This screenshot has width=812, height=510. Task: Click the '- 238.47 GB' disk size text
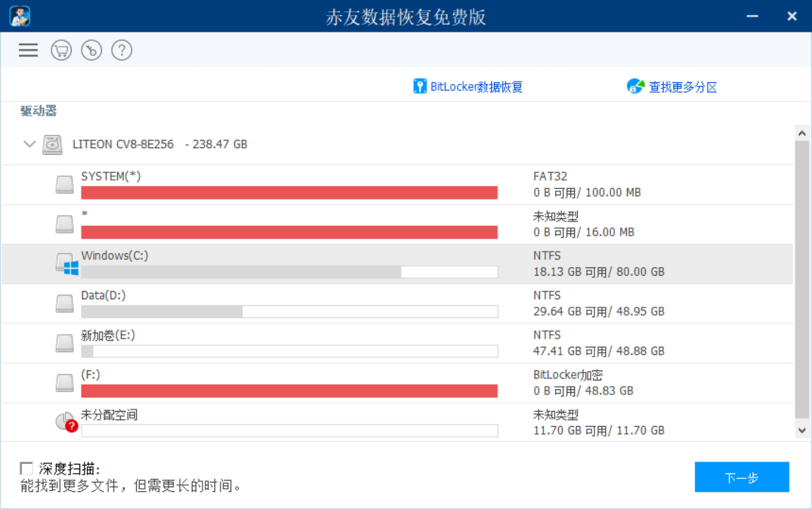[x=216, y=144]
